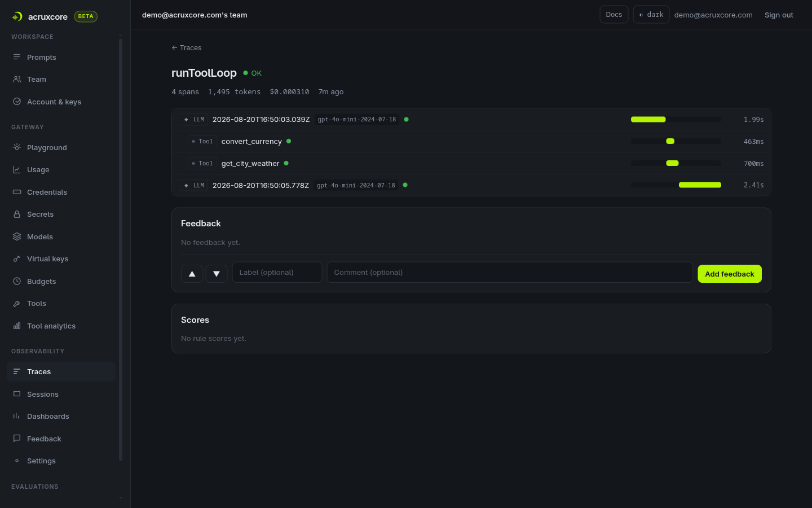This screenshot has width=812, height=508.
Task: Focus the Label (optional) field
Action: pyautogui.click(x=277, y=272)
